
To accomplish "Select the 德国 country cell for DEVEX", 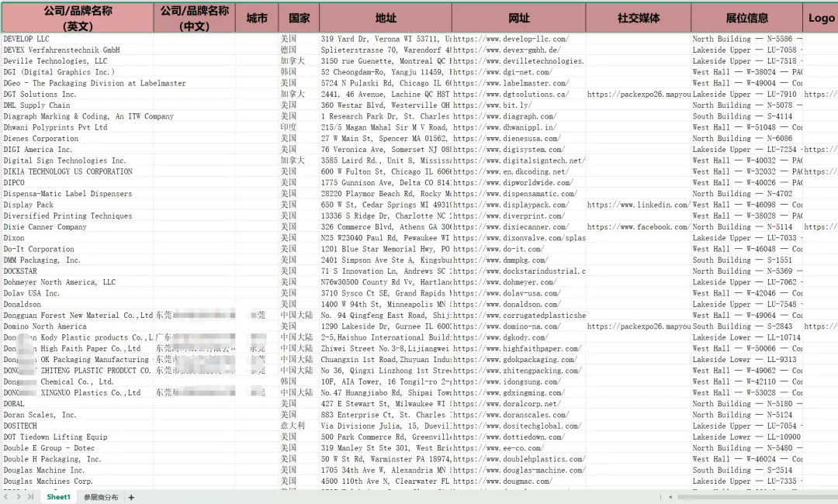I will [x=299, y=50].
